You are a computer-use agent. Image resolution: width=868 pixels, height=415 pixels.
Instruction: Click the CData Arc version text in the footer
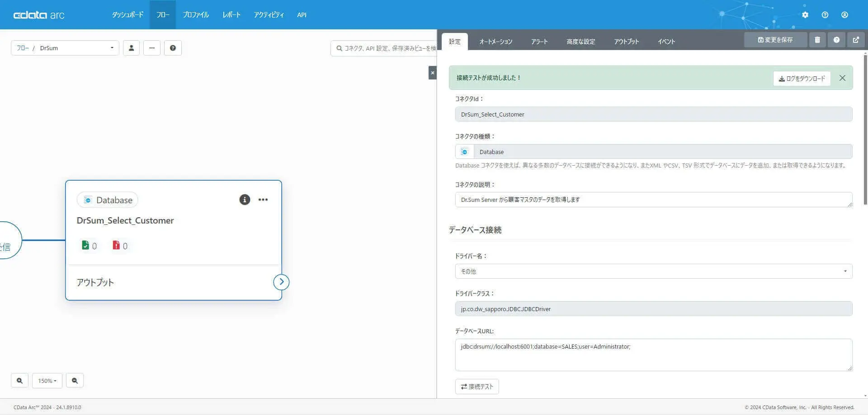[x=47, y=407]
